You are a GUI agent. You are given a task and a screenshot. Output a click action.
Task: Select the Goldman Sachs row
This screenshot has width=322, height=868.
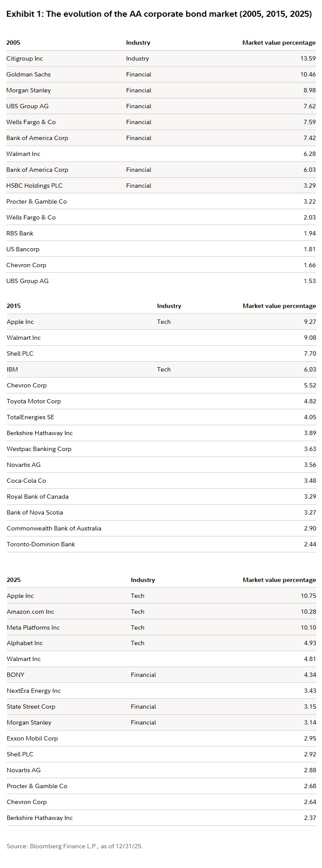click(161, 74)
